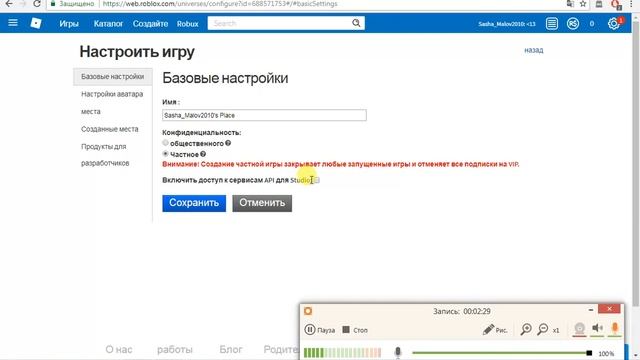
Task: Click the 100% volume value
Action: coord(606,353)
